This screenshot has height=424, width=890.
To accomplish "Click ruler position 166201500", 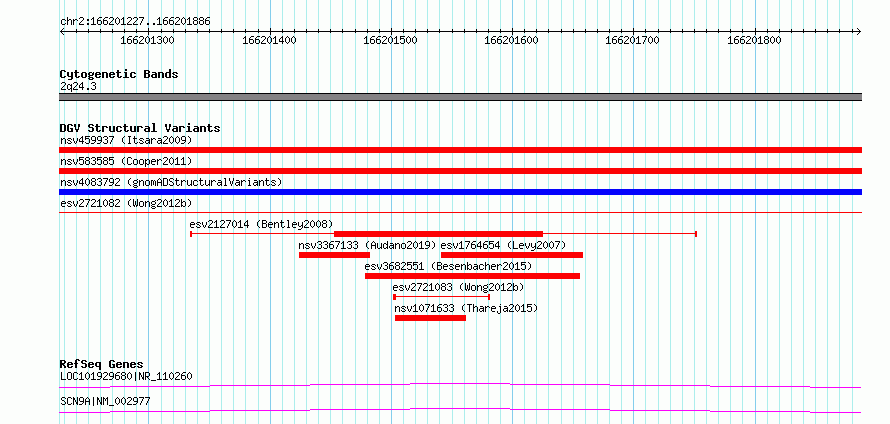I will click(x=391, y=40).
